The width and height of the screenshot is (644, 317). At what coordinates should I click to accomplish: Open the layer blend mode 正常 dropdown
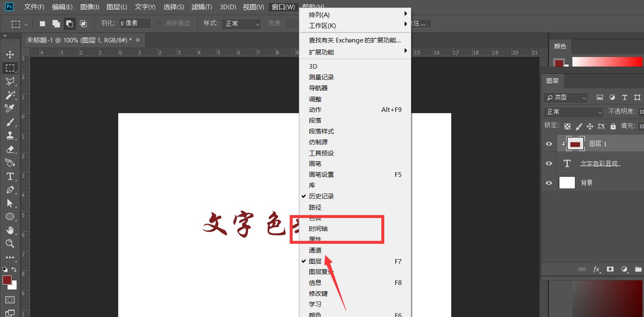573,112
